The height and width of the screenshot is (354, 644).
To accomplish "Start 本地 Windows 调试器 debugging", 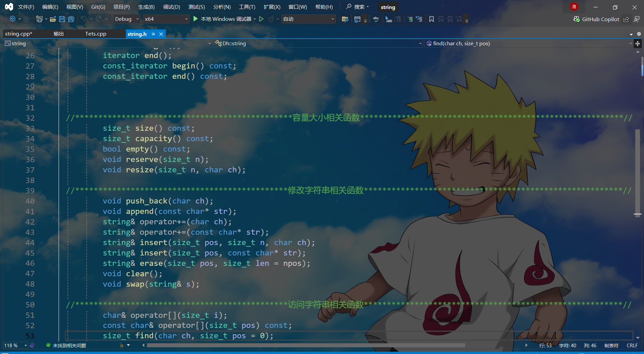I will point(222,19).
